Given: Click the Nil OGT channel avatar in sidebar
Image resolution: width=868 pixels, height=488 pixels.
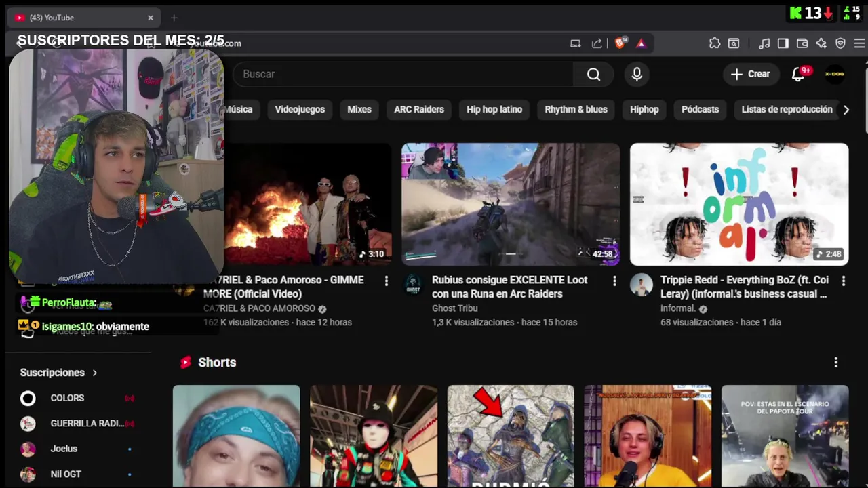Looking at the screenshot, I should coord(28,474).
